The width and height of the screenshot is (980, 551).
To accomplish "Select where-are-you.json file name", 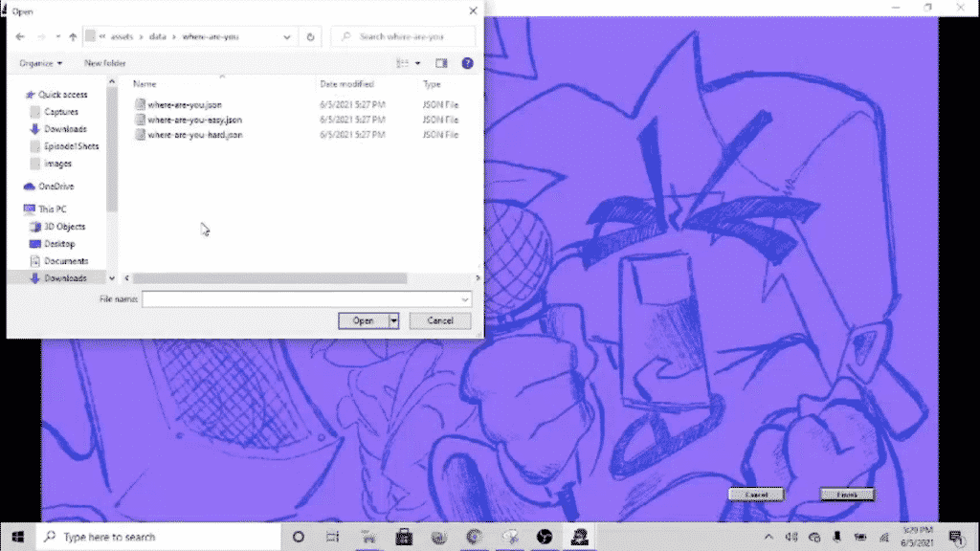I will point(185,105).
